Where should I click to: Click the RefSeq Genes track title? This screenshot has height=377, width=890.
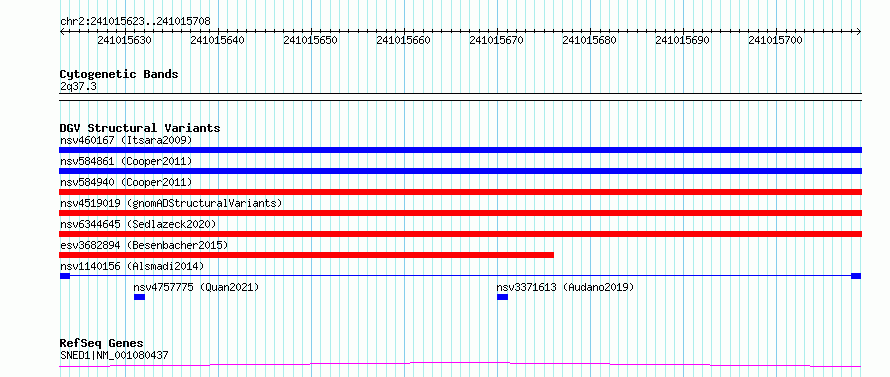[x=101, y=344]
